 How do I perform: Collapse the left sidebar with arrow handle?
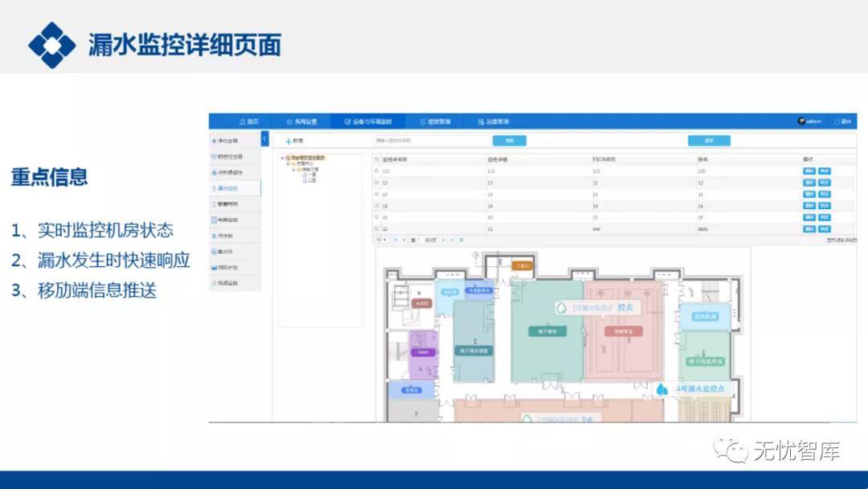tap(265, 139)
